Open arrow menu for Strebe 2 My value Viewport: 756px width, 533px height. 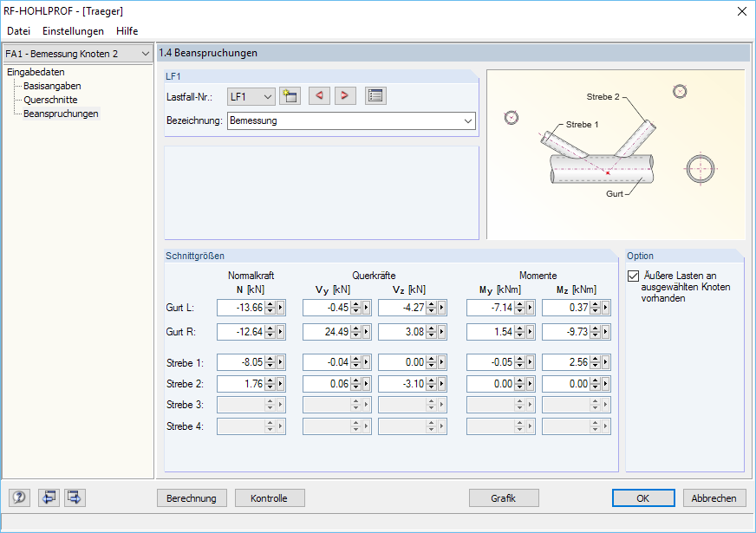pos(530,384)
